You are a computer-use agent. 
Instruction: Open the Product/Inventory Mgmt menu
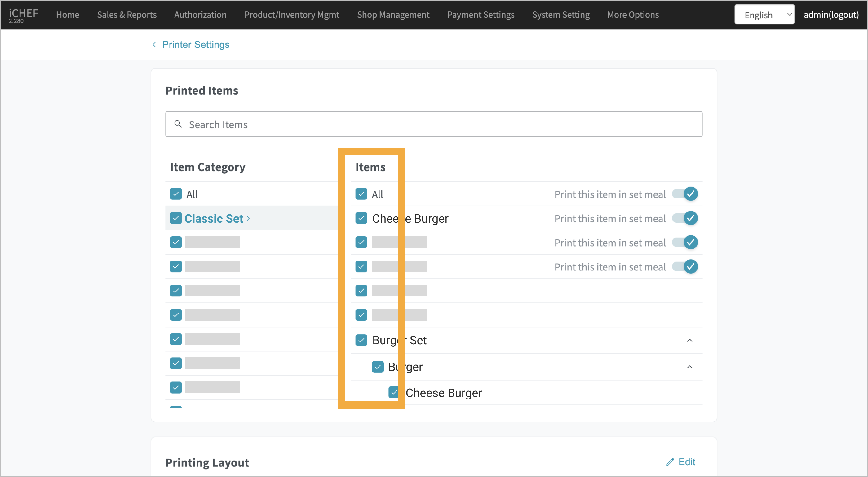(x=291, y=15)
